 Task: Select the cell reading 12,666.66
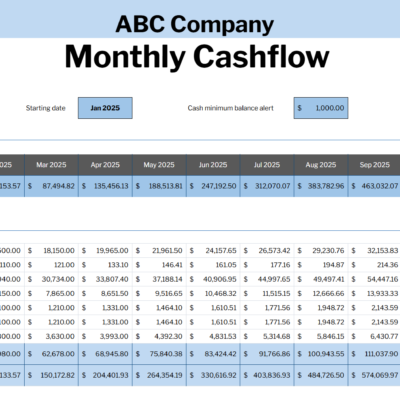pyautogui.click(x=321, y=294)
